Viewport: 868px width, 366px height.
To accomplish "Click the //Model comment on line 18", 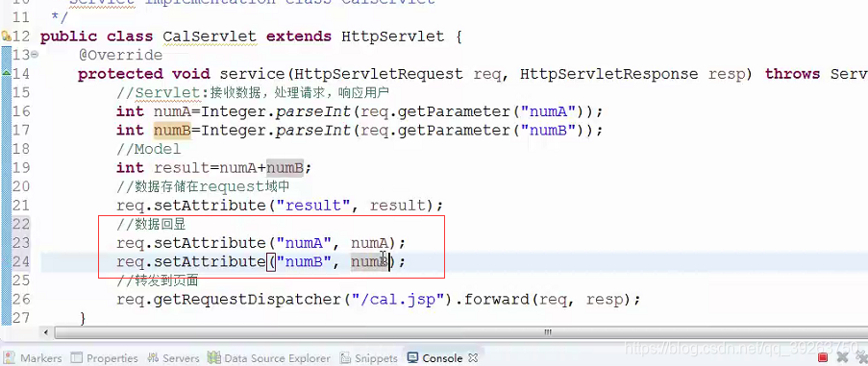I will (148, 149).
